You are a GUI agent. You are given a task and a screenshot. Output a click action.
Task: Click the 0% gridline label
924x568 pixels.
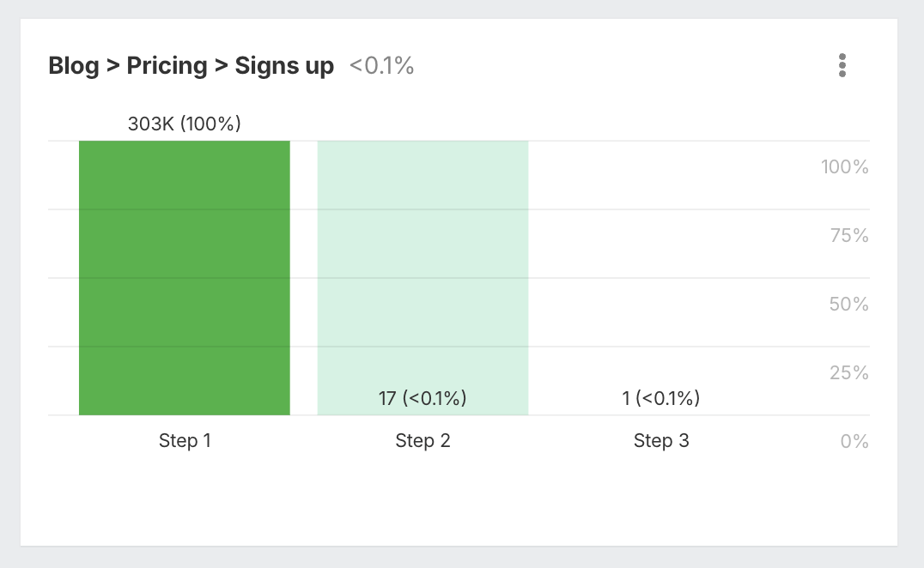click(855, 440)
